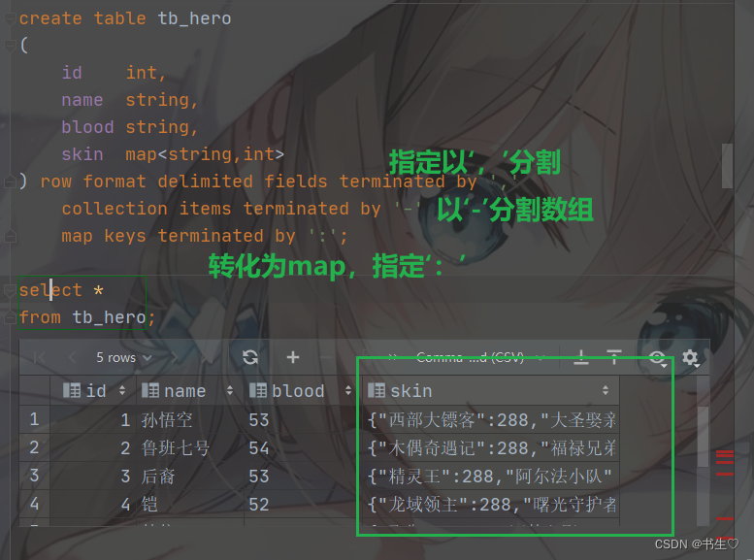Go to next page of results
Viewport: 754px width, 560px height.
pos(174,357)
